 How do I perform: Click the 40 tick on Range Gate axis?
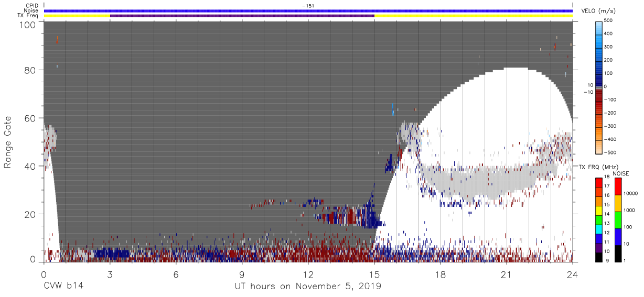pyautogui.click(x=29, y=167)
